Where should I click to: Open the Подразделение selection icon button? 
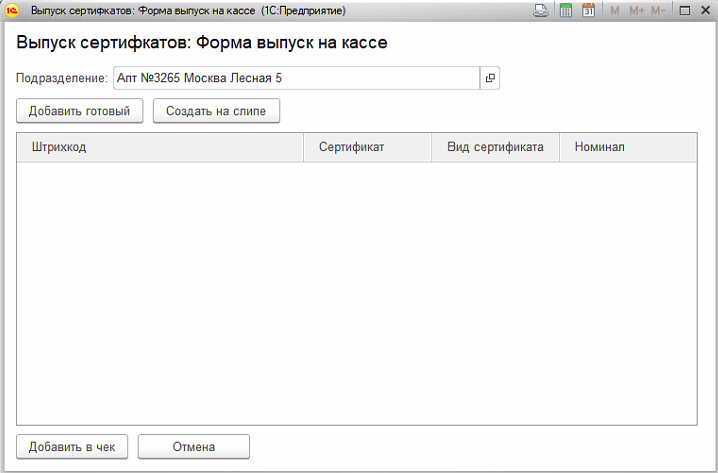coord(490,78)
